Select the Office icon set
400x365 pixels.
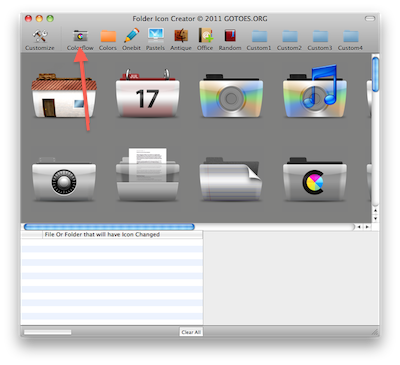pyautogui.click(x=205, y=39)
